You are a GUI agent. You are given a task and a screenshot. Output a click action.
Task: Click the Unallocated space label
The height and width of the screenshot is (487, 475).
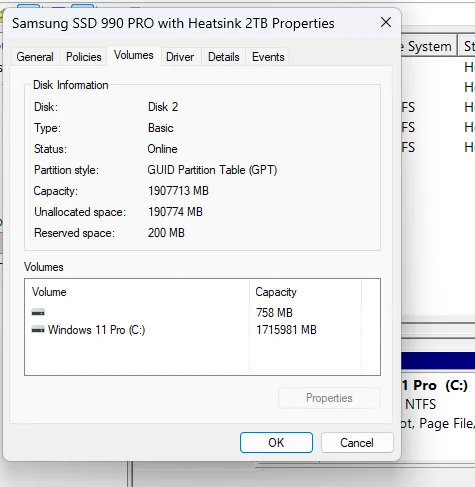[x=80, y=212]
